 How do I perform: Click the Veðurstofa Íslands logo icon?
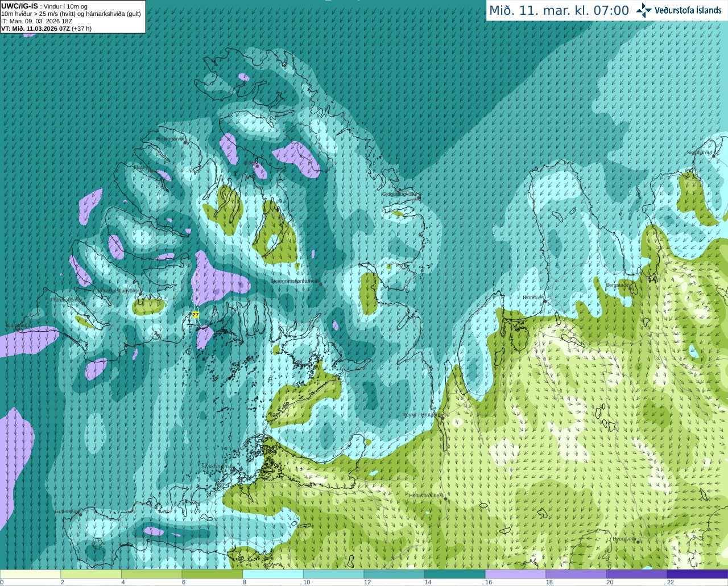pos(644,10)
